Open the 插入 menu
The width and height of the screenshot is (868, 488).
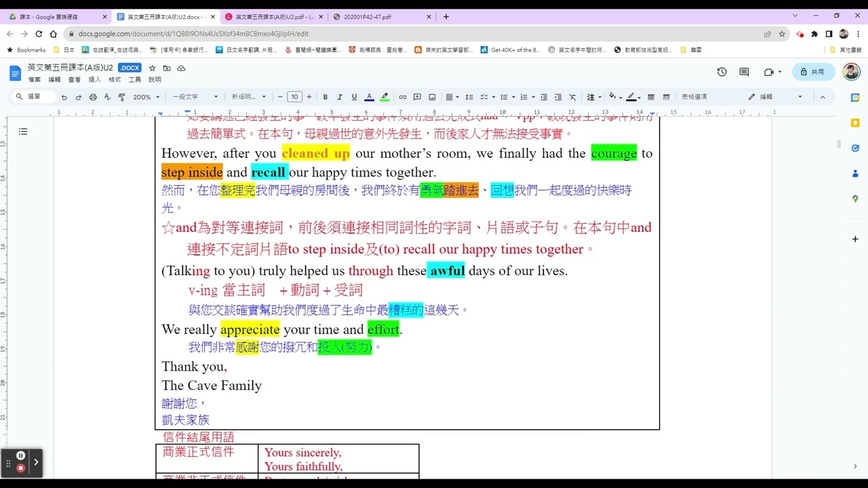pos(94,79)
